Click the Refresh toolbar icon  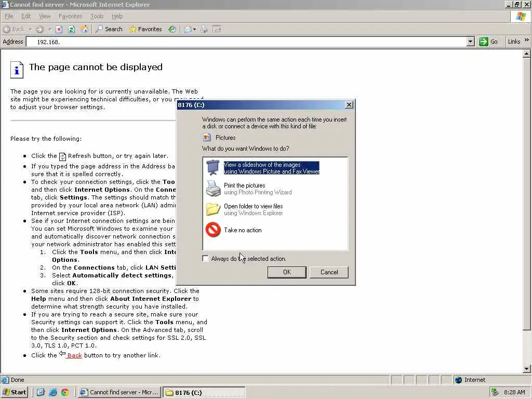(71, 29)
